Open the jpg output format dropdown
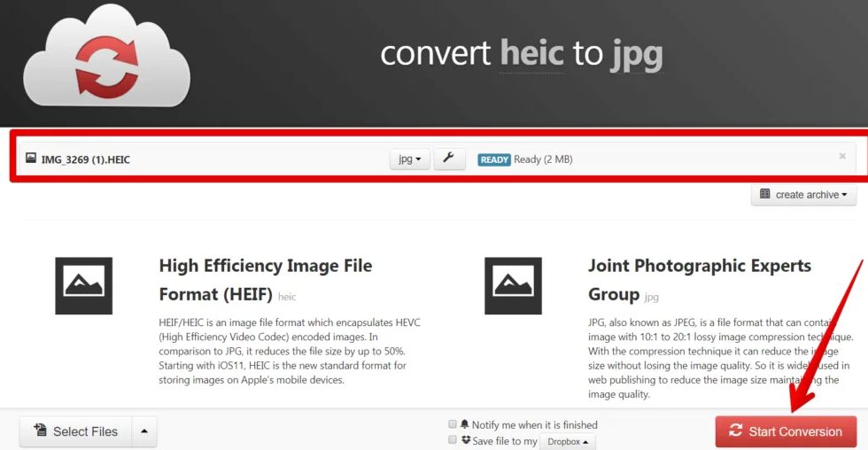868x450 pixels. pyautogui.click(x=409, y=159)
